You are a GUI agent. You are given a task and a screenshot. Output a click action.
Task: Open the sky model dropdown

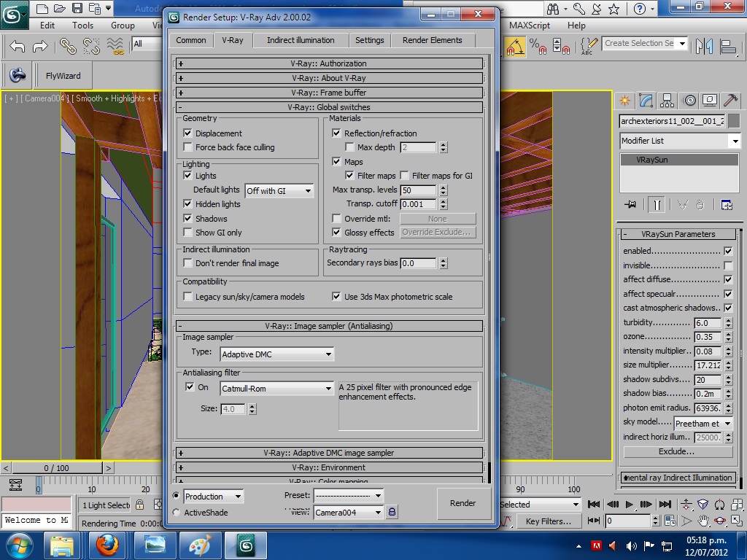coord(703,424)
